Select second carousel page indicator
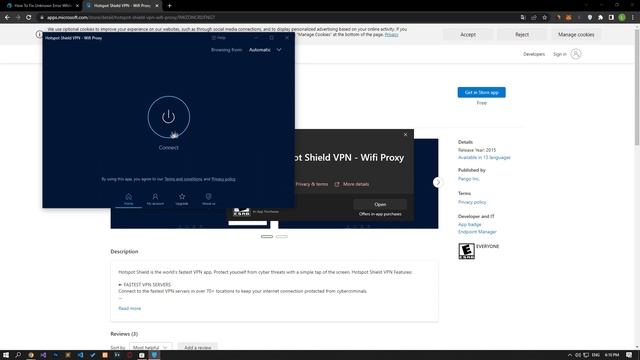The image size is (640, 360). [x=282, y=236]
